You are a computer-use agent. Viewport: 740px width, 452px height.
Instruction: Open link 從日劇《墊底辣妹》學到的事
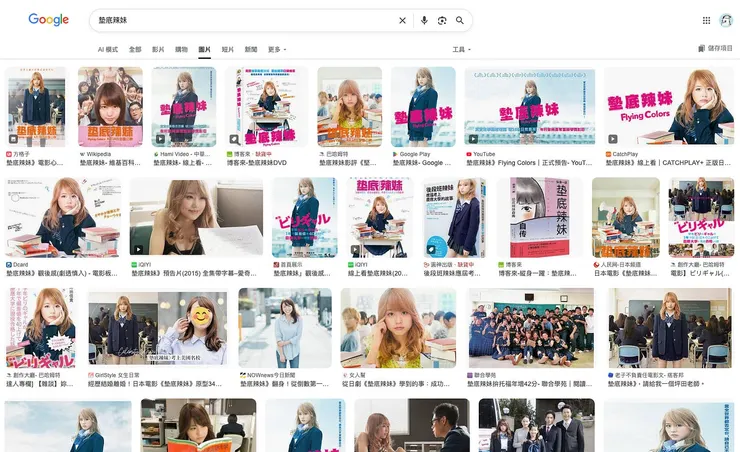(x=396, y=384)
